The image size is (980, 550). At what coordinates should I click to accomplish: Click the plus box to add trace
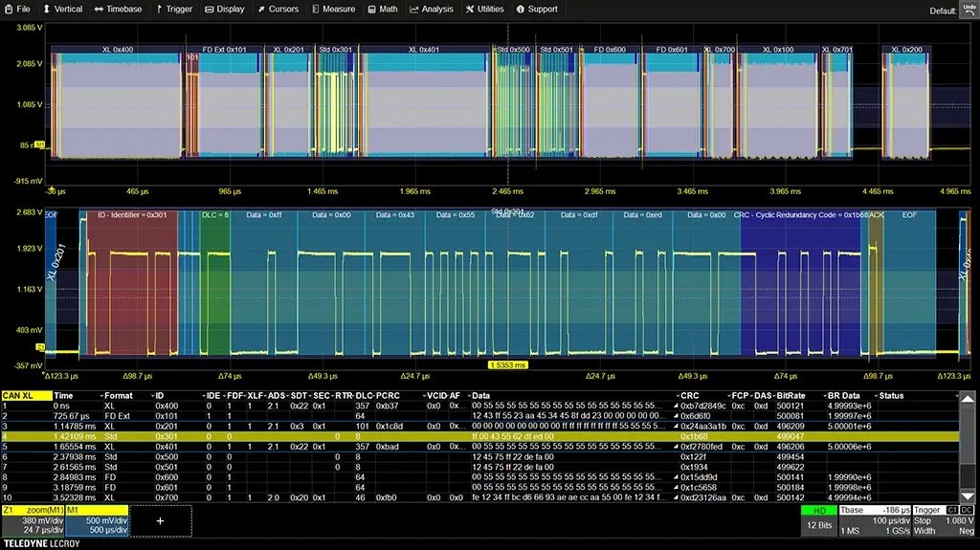pos(160,520)
